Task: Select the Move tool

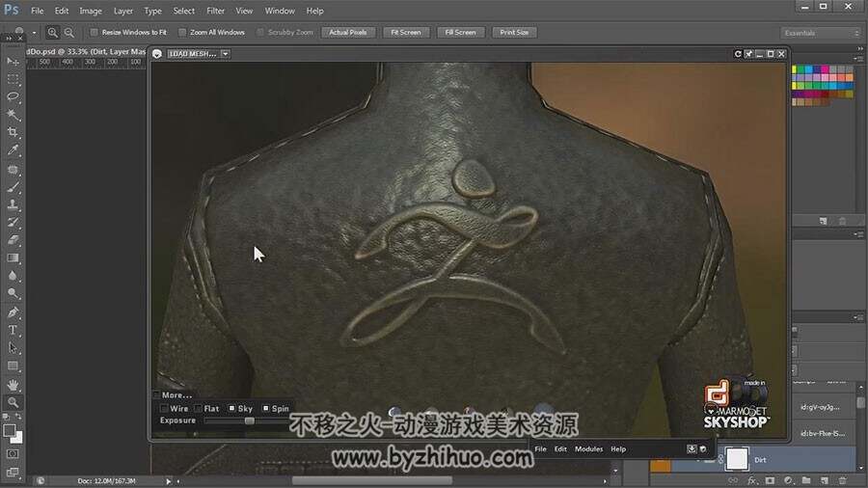Action: [13, 62]
